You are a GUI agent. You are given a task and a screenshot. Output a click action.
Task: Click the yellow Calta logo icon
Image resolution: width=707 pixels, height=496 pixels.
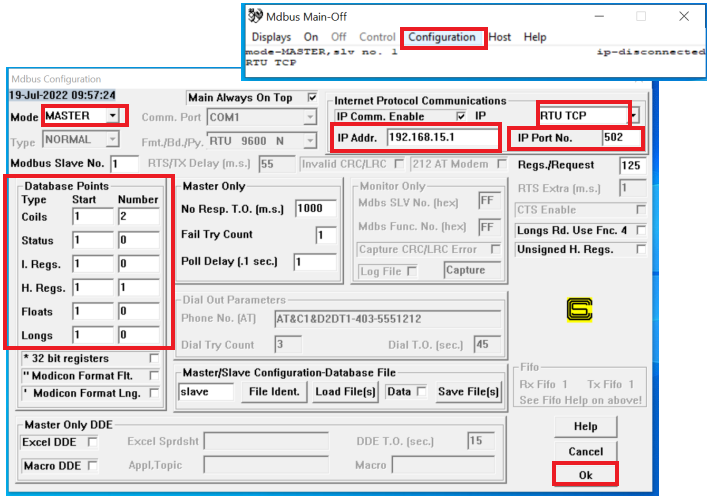579,310
